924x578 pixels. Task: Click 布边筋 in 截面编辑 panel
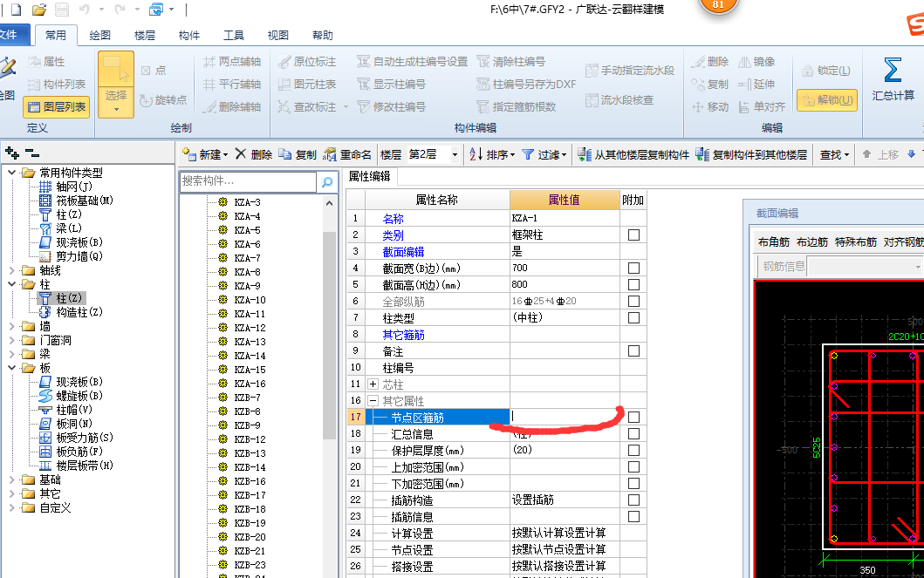(x=812, y=241)
